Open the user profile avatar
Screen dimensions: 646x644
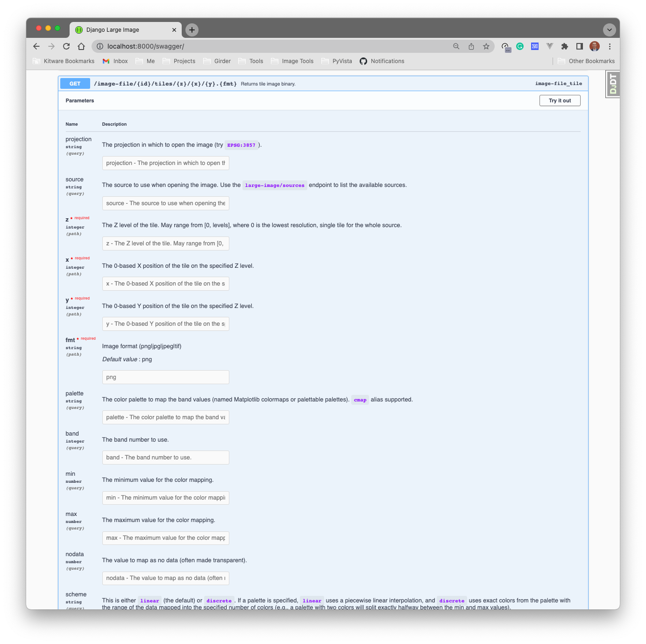point(595,46)
